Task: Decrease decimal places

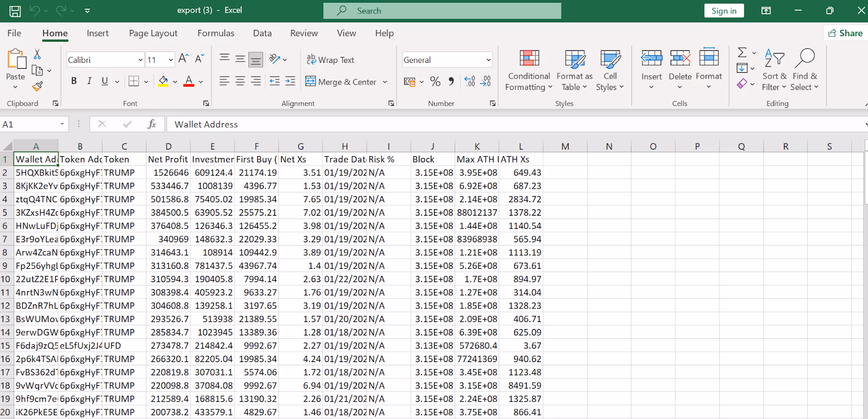Action: 486,81
